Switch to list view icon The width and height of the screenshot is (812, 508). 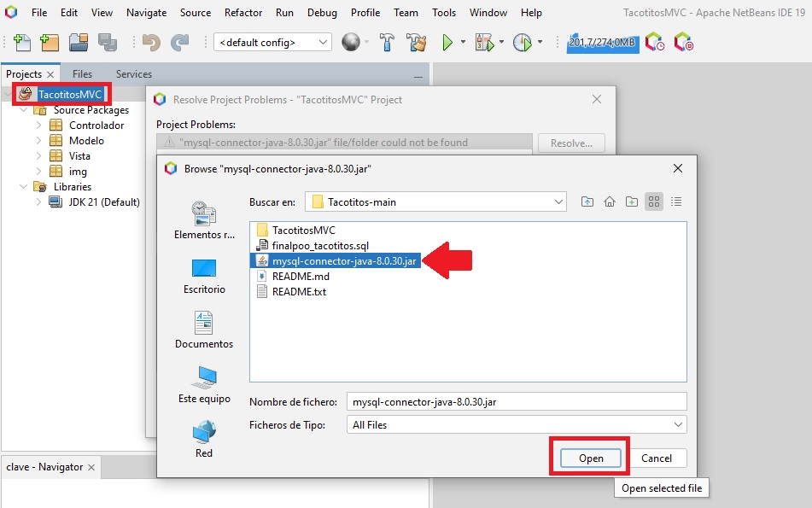[x=654, y=201]
